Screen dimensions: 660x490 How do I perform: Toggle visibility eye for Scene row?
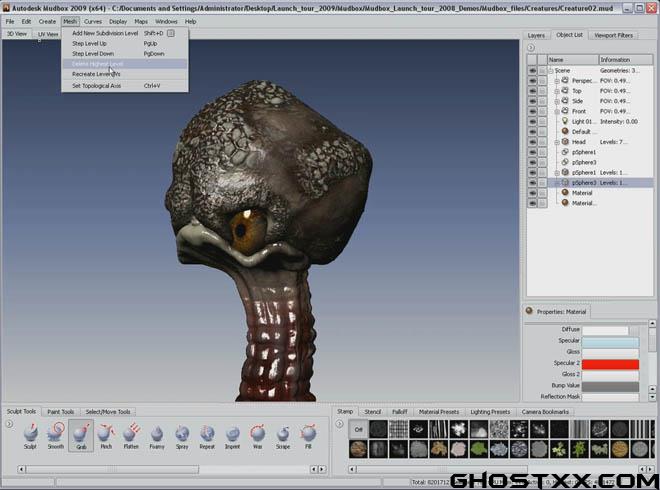point(532,70)
